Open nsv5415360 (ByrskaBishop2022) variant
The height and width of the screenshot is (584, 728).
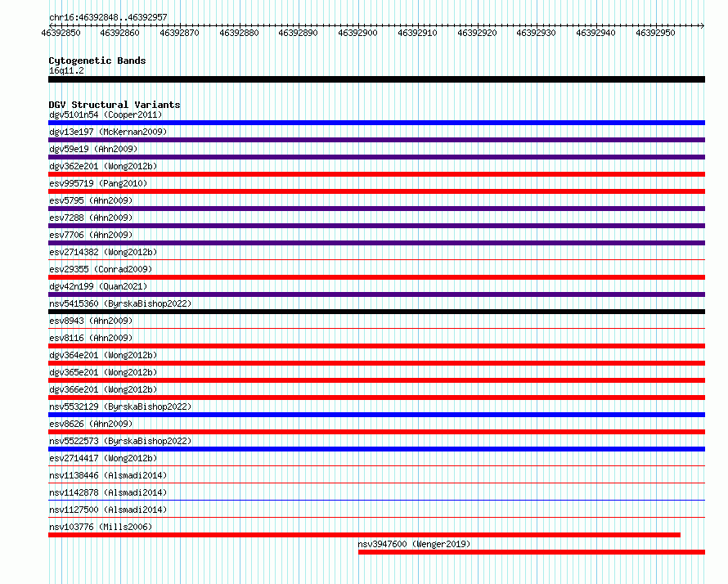pos(120,303)
